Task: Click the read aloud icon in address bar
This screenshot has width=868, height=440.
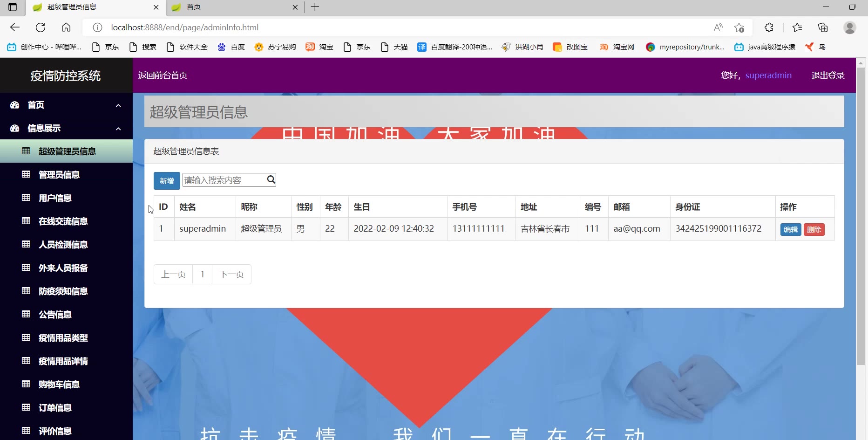Action: [718, 27]
